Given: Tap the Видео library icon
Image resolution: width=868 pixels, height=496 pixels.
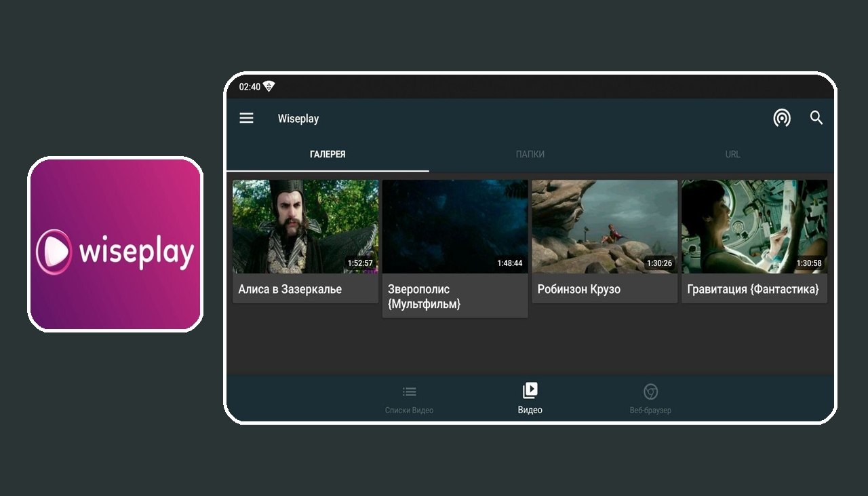Looking at the screenshot, I should coord(530,390).
